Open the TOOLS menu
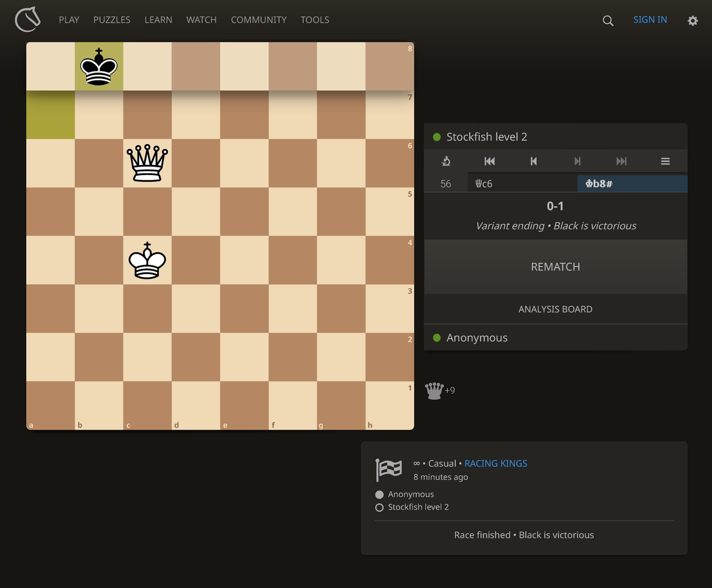712x588 pixels. (314, 20)
